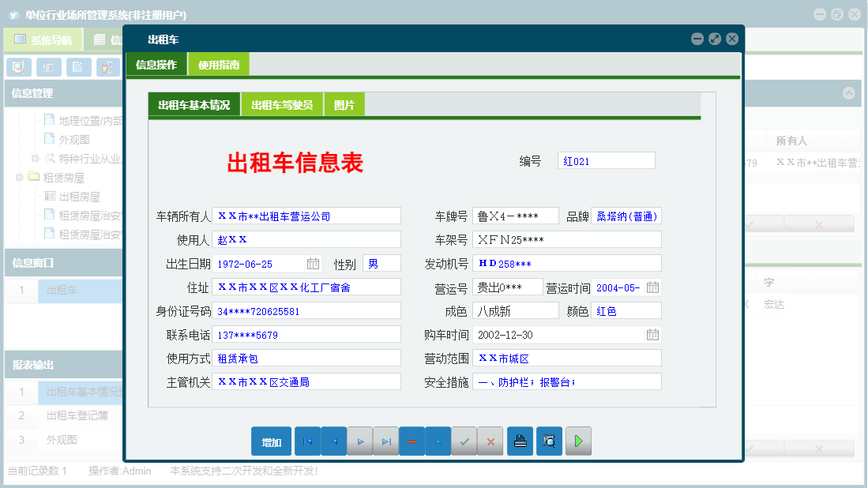Expand the 特种行业从业 tree node
This screenshot has height=488, width=868.
click(x=33, y=158)
